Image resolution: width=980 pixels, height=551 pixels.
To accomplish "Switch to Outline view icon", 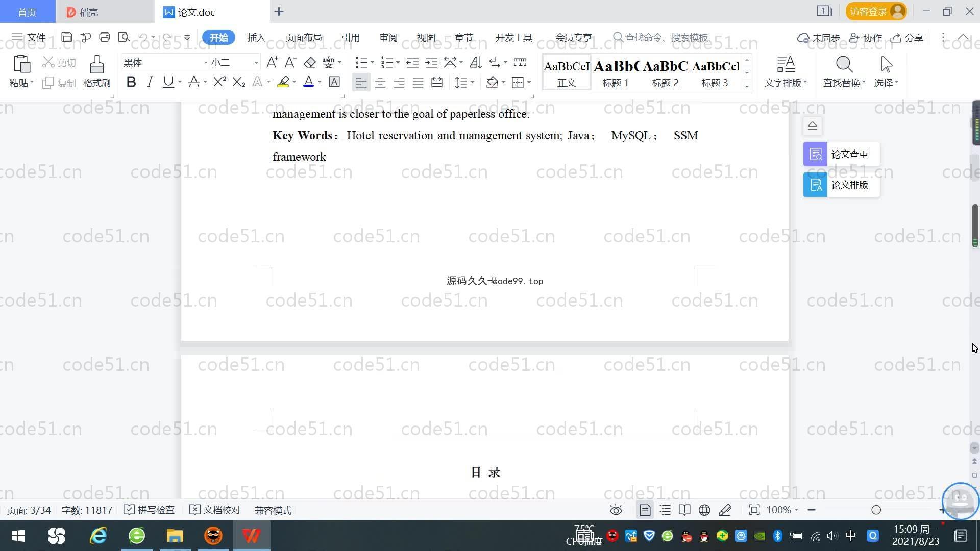I will (x=665, y=510).
